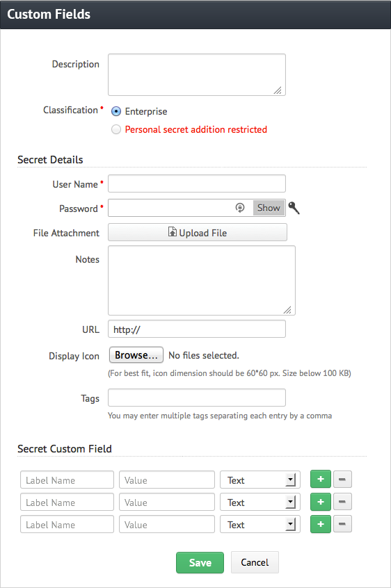
Task: Save the secret
Action: point(200,562)
